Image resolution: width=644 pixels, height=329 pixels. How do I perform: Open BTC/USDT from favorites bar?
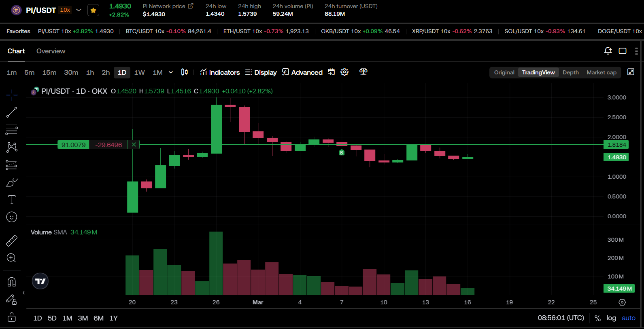168,31
